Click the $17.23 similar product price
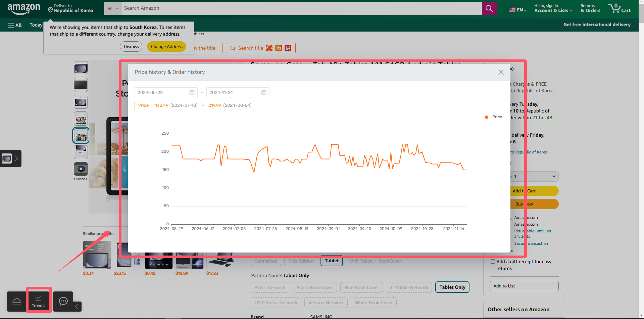This screenshot has height=319, width=644. click(212, 273)
